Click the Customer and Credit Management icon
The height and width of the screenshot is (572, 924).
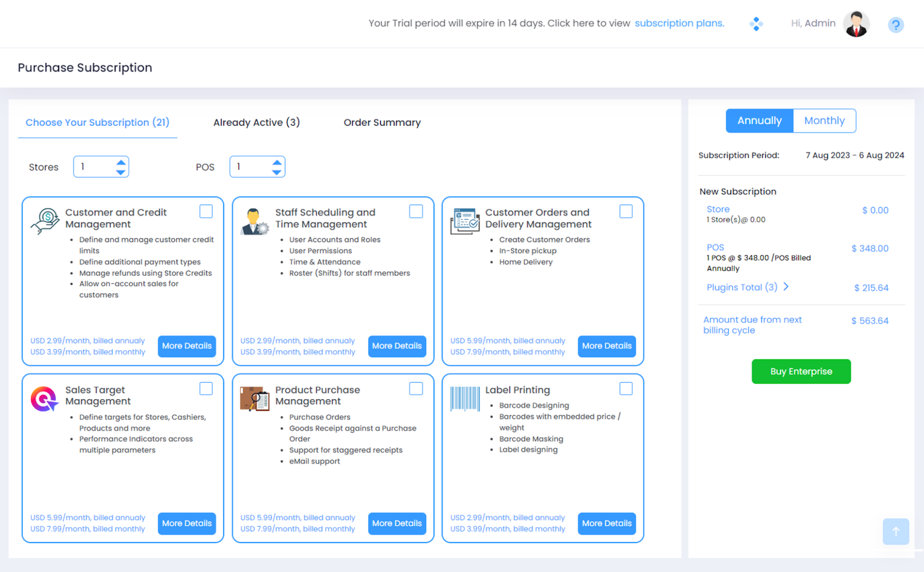(45, 221)
